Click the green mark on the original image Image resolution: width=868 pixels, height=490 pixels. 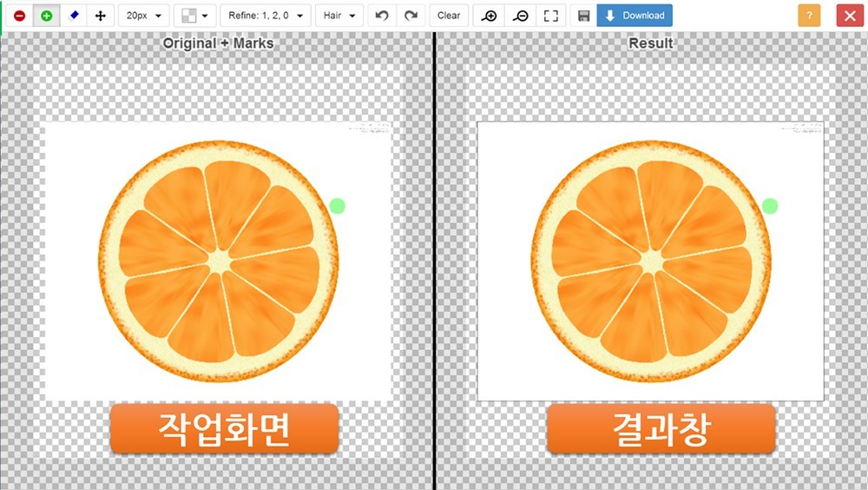coord(337,206)
